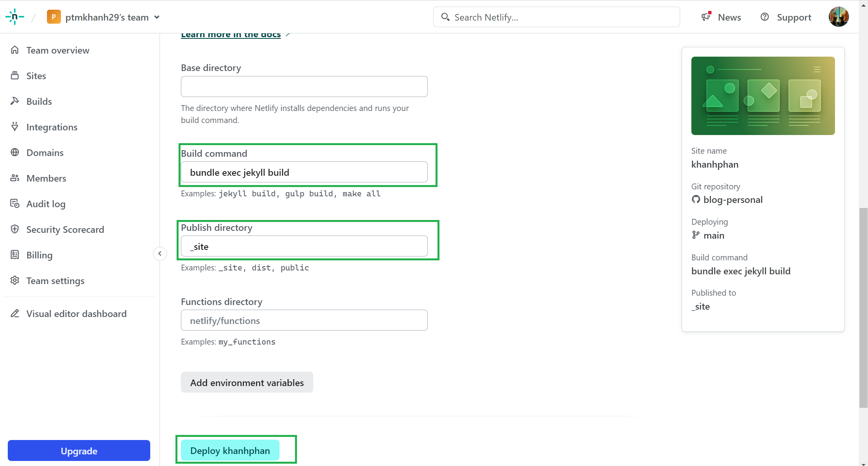Click the GitHub icon beside blog-personal
The width and height of the screenshot is (868, 466).
(696, 199)
